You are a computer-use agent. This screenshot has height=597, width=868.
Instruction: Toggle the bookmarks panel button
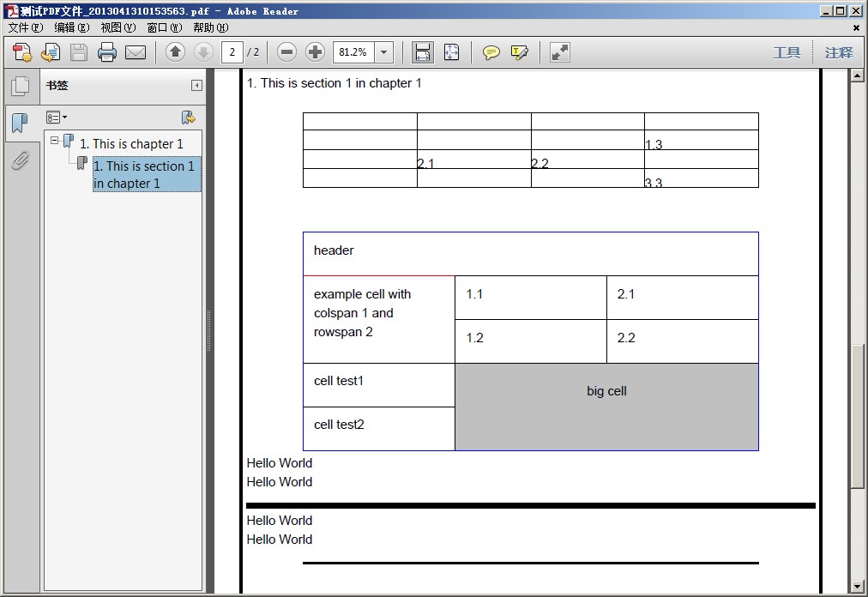19,123
